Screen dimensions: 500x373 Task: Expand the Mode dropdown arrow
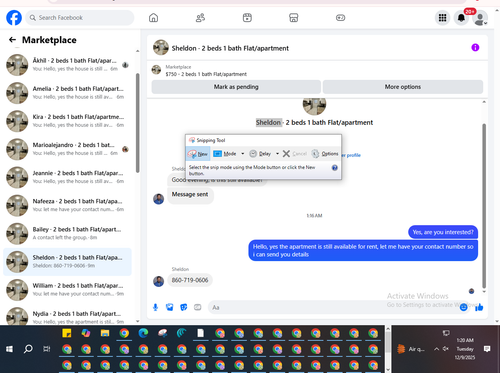tap(243, 154)
